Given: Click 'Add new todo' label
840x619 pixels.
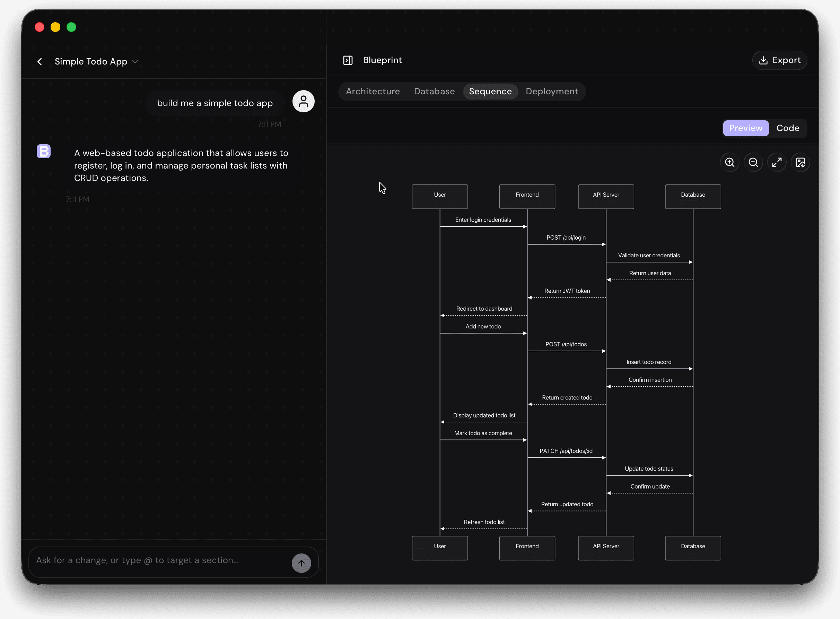Looking at the screenshot, I should coord(483,327).
